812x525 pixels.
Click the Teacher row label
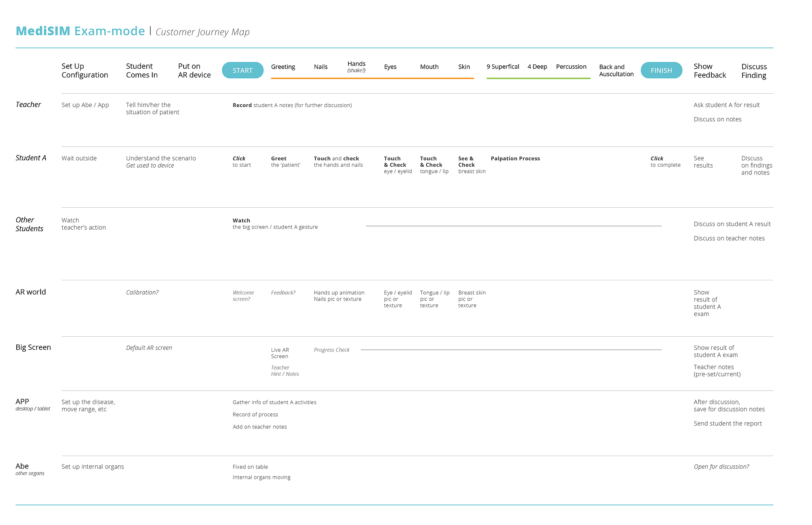tap(28, 105)
